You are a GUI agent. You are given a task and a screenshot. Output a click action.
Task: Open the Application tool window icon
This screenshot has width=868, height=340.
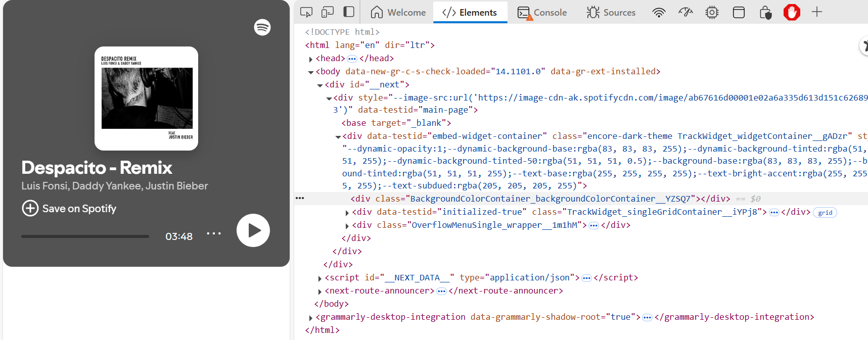pos(739,12)
